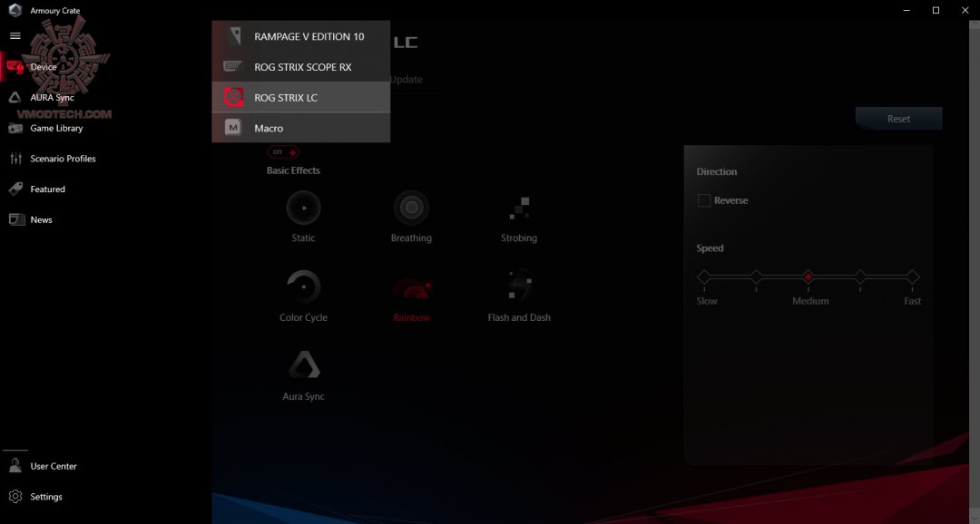Close the Armoury Crate window
The width and height of the screenshot is (980, 524).
[965, 10]
